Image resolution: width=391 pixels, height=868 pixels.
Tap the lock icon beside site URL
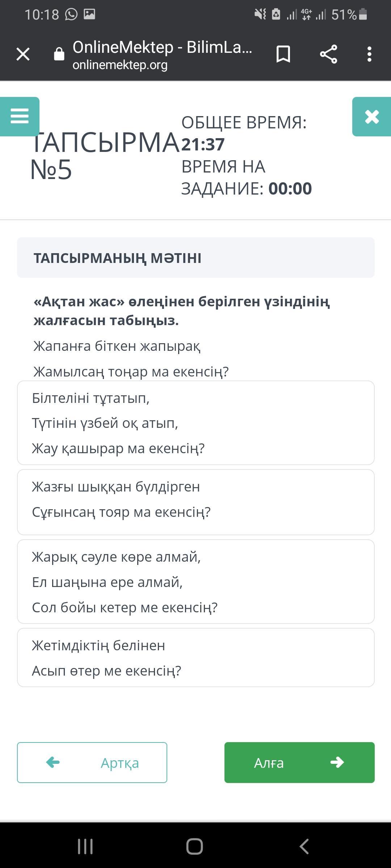click(x=59, y=54)
